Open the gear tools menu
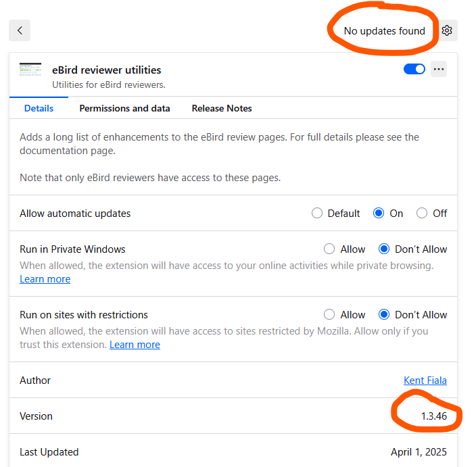 click(x=447, y=30)
